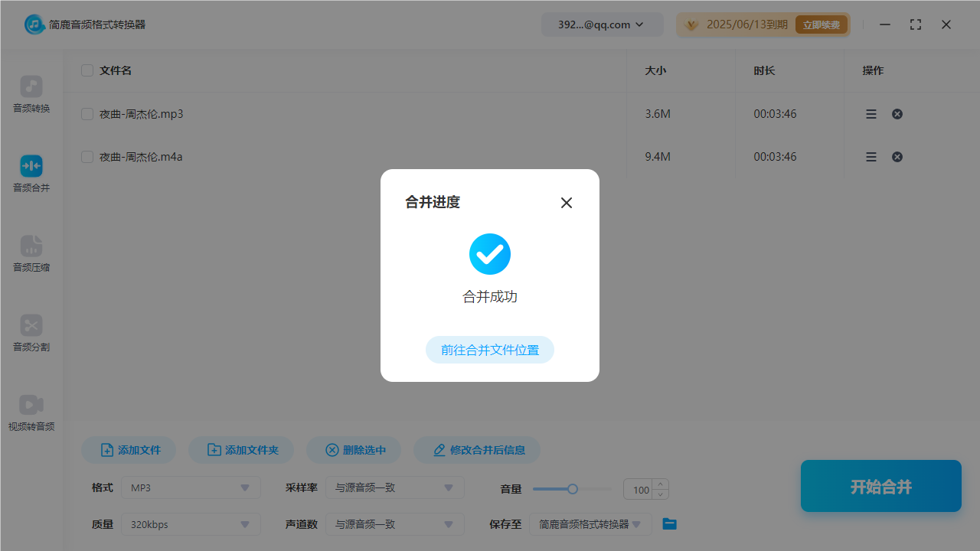Click the 立即续费 renewal button
Viewport: 980px width, 551px height.
[822, 24]
